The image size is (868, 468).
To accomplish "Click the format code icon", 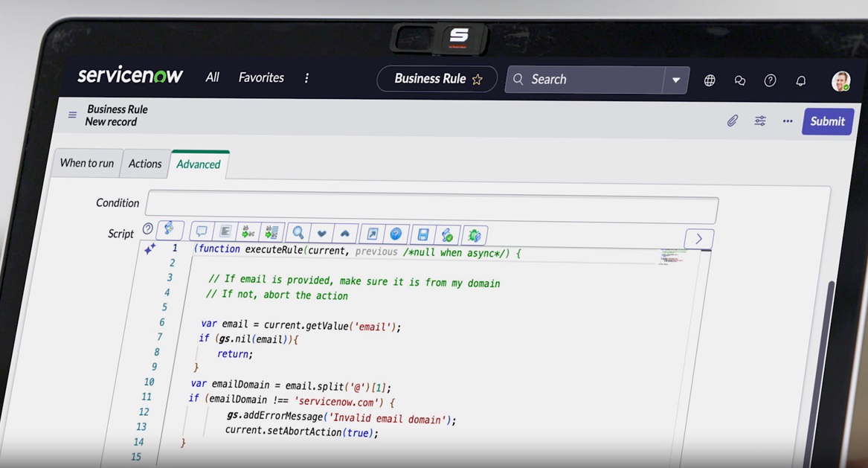I will (225, 231).
